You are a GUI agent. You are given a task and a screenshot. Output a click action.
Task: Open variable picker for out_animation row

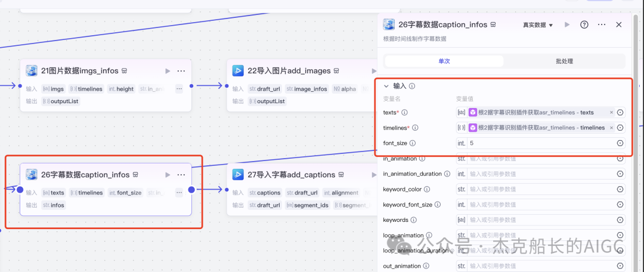point(620,266)
